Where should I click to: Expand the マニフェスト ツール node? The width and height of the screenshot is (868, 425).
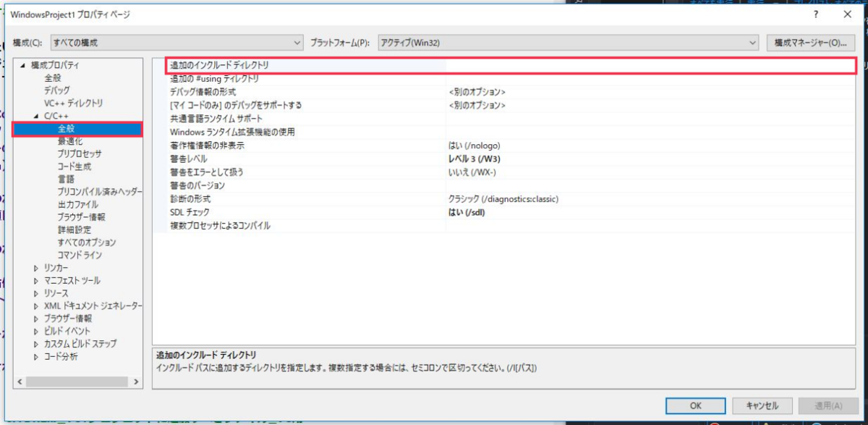36,280
